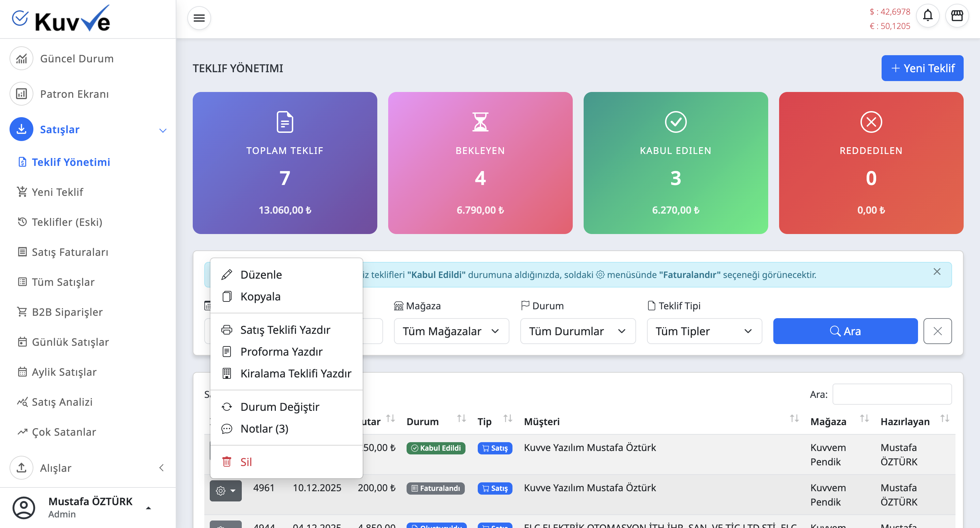
Task: Click the Ara table search field
Action: point(892,394)
